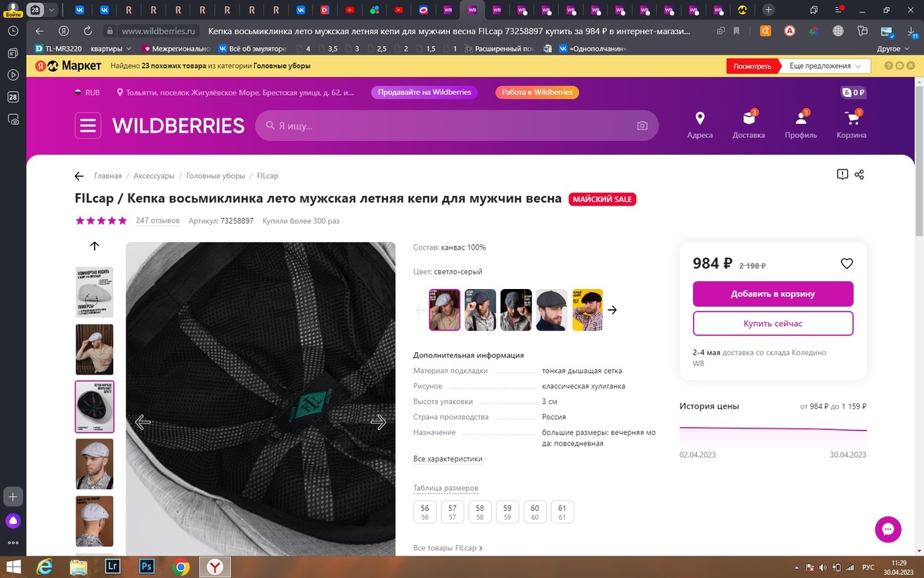Click Добавить в корзину button
The height and width of the screenshot is (578, 924).
[x=773, y=294]
